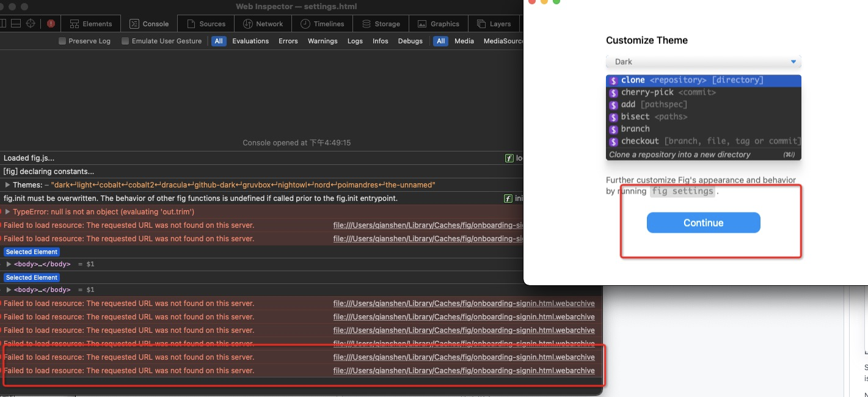This screenshot has height=397, width=868.
Task: Enable the Preserve Log checkbox
Action: (62, 41)
